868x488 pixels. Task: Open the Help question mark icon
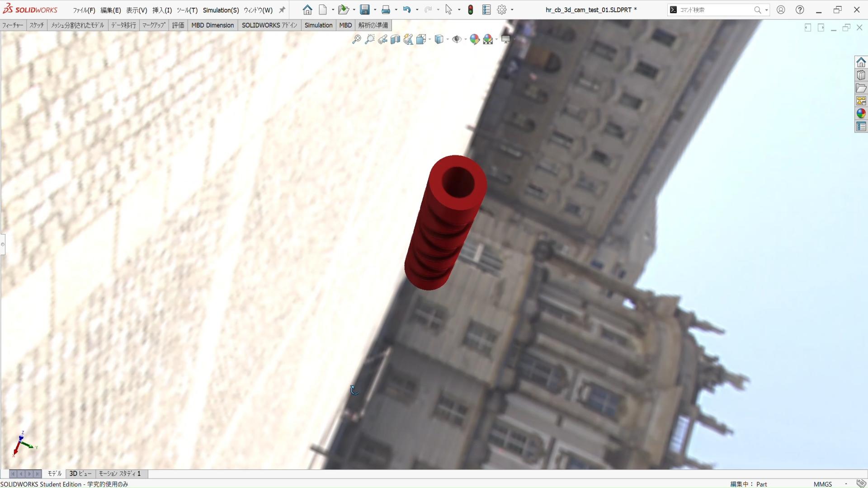point(800,9)
